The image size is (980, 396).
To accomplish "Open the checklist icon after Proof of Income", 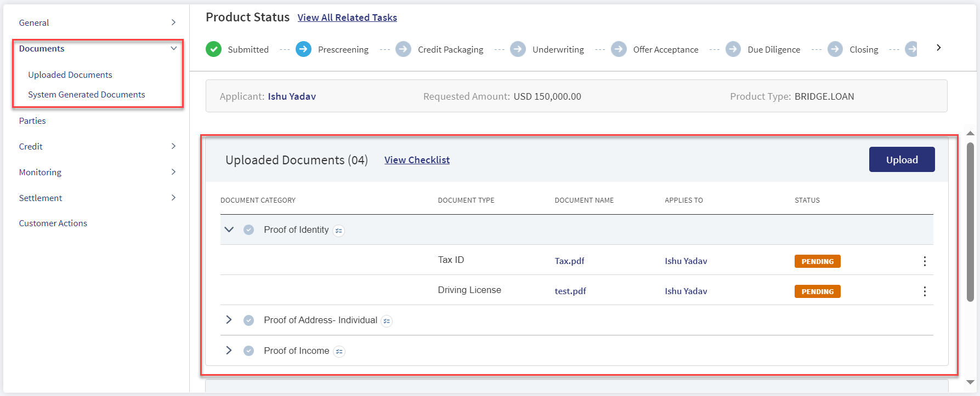I will tap(339, 352).
